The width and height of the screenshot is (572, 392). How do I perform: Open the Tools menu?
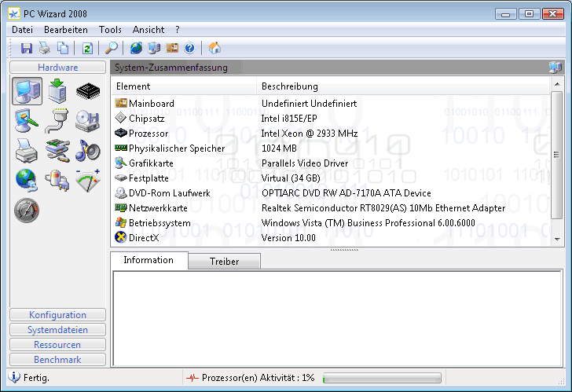coord(110,30)
